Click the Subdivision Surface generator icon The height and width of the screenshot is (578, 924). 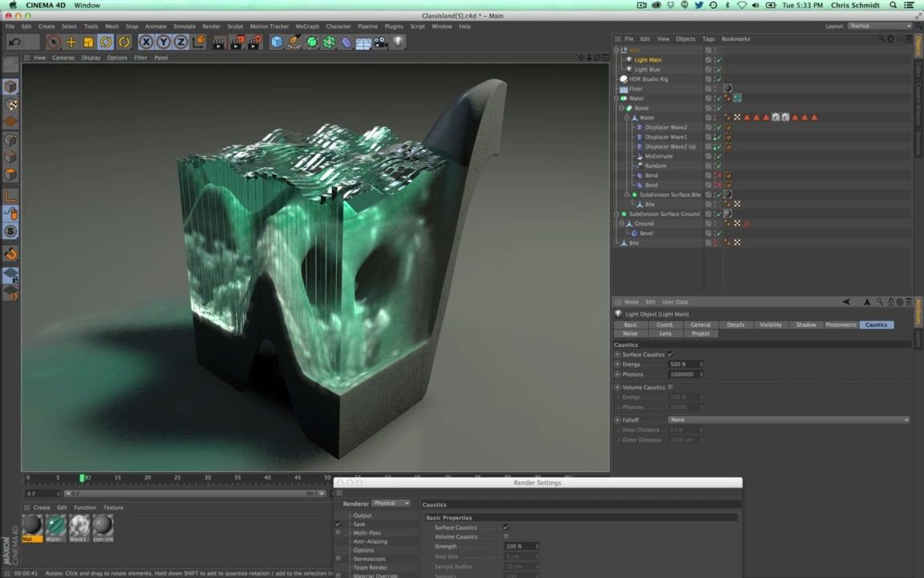coord(312,42)
